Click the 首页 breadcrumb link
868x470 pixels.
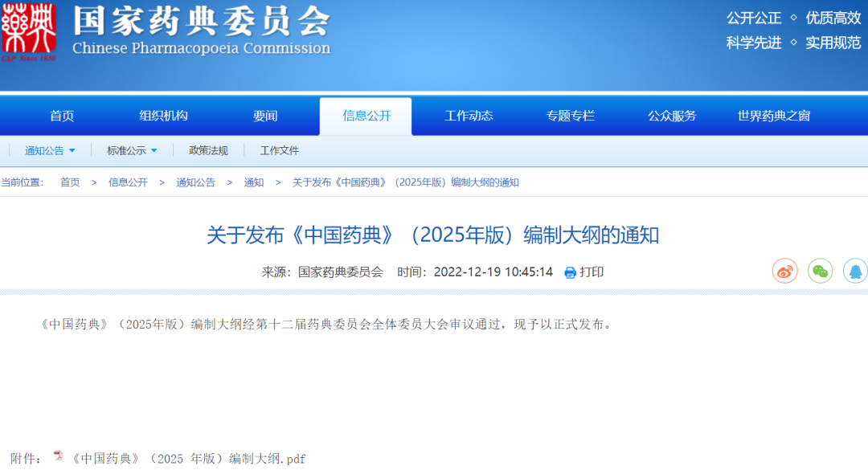70,182
